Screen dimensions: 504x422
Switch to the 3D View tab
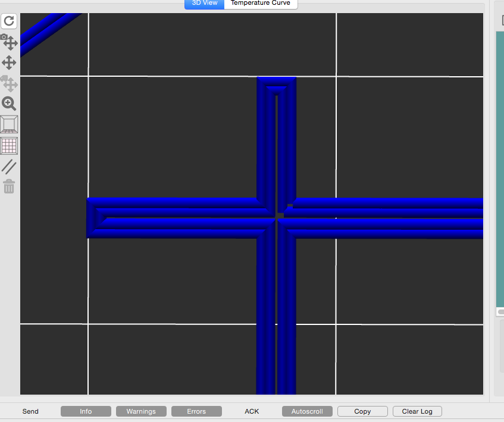205,3
